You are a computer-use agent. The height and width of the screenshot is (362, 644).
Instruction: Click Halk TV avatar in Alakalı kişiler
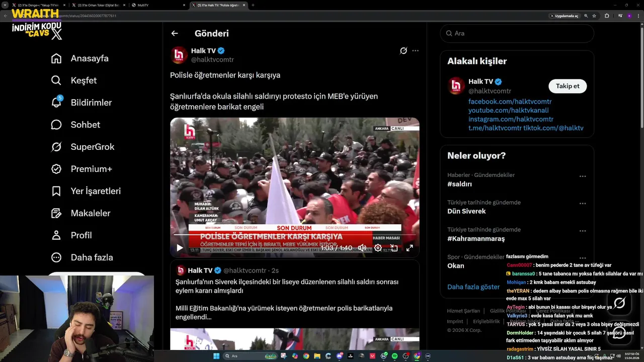456,86
